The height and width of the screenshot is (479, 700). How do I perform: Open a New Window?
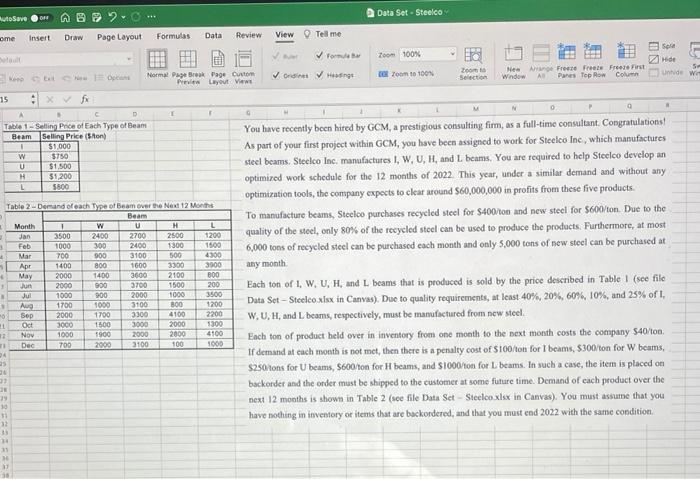513,62
